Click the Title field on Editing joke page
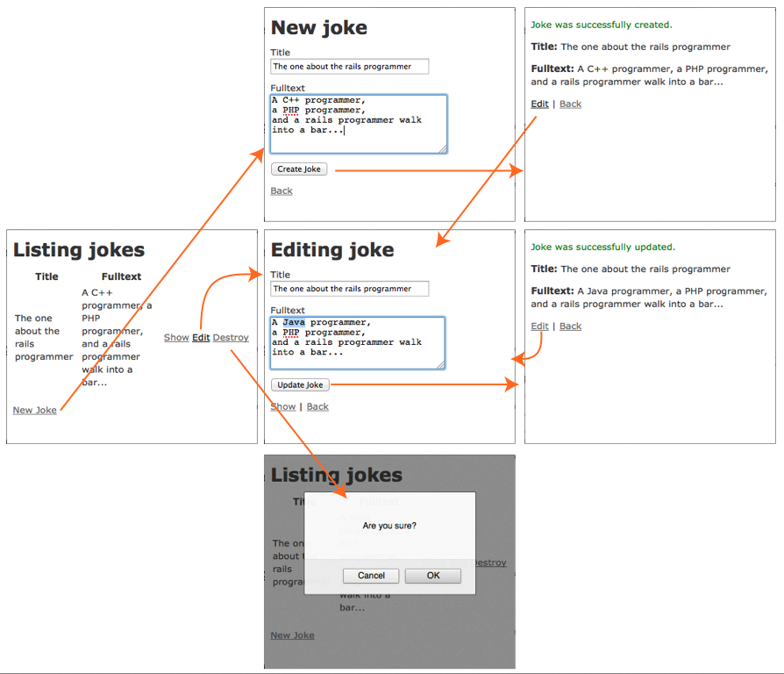784x674 pixels. coord(350,289)
